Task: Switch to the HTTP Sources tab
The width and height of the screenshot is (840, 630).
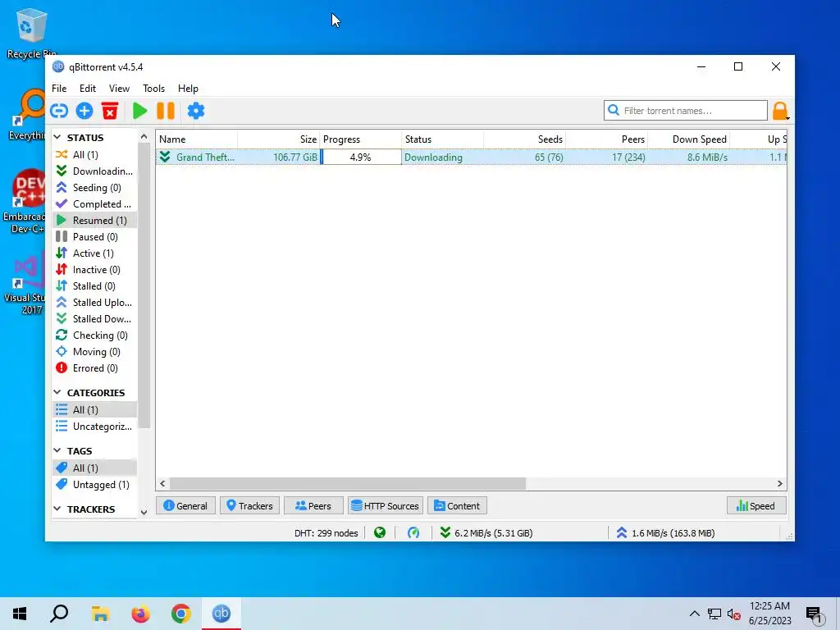Action: (x=386, y=505)
